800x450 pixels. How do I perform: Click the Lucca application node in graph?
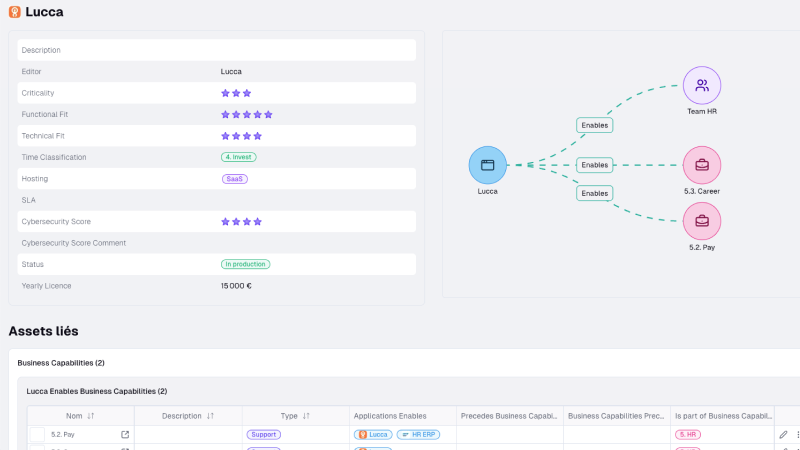click(x=488, y=165)
